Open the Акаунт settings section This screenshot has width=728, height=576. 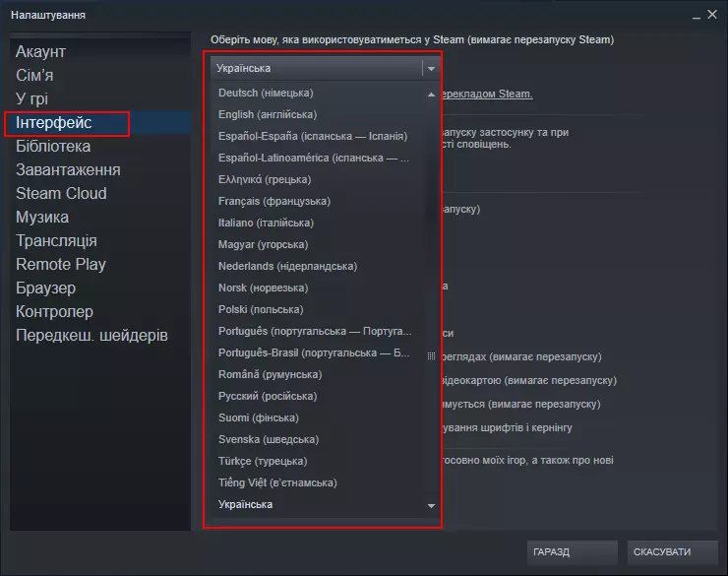(x=41, y=51)
